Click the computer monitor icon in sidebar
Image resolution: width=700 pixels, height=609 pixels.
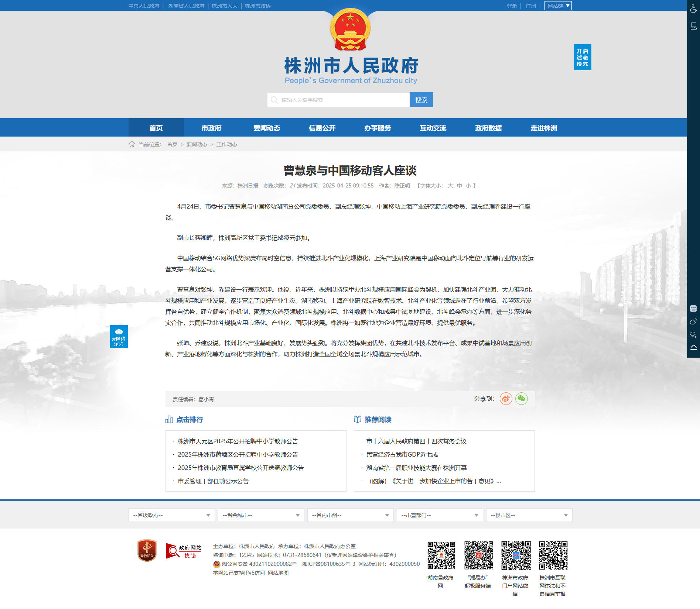click(x=693, y=26)
